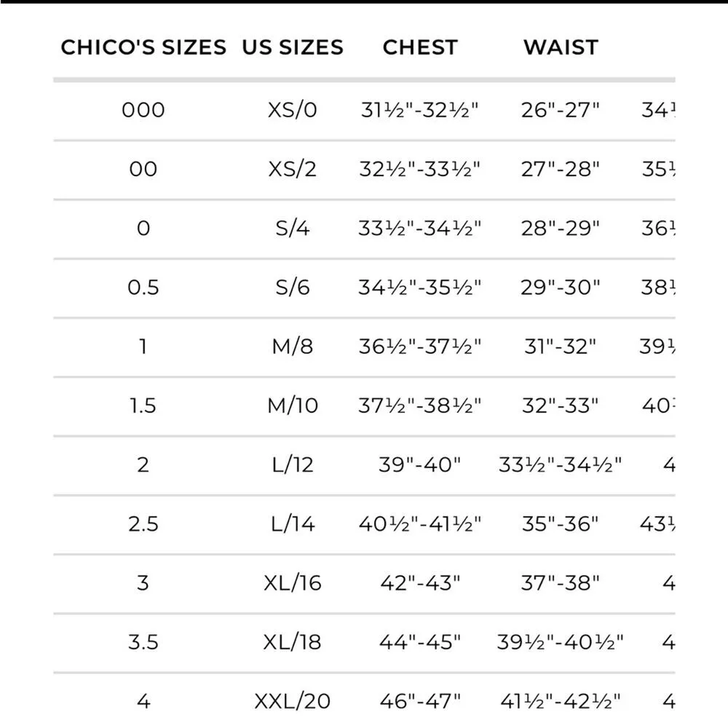Screen dimensions: 728x728
Task: Click the XS/2 US size cell
Action: 292,169
